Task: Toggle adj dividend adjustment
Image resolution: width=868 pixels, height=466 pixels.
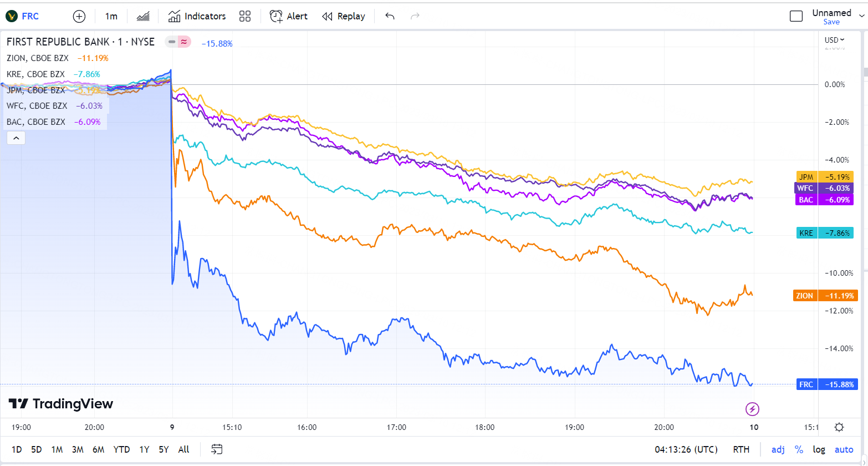Action: point(778,449)
